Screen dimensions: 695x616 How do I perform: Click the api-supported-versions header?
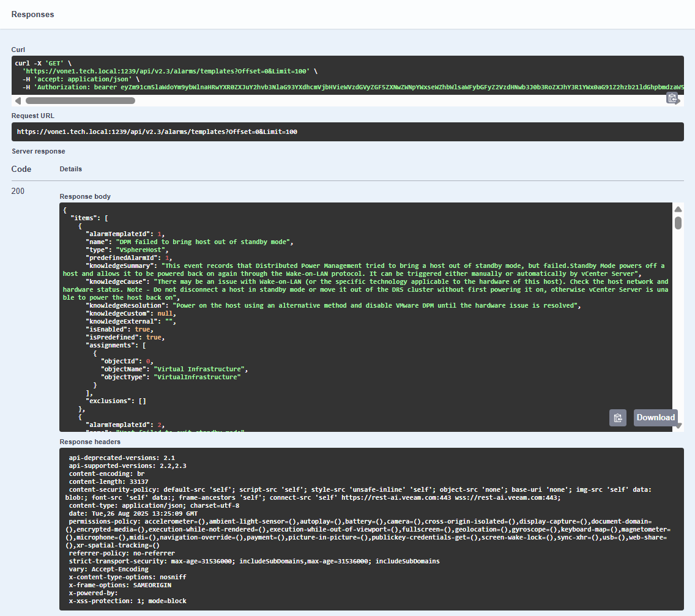[x=128, y=466]
